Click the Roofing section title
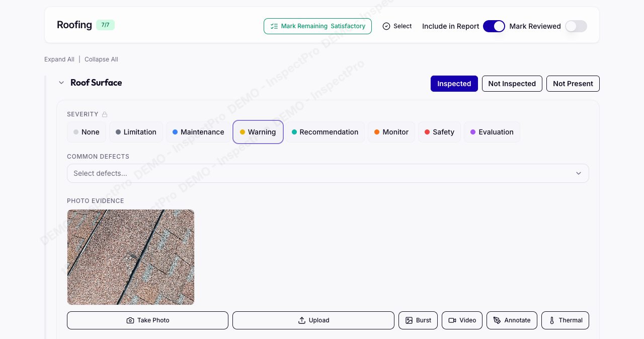This screenshot has height=339, width=644. pos(74,25)
